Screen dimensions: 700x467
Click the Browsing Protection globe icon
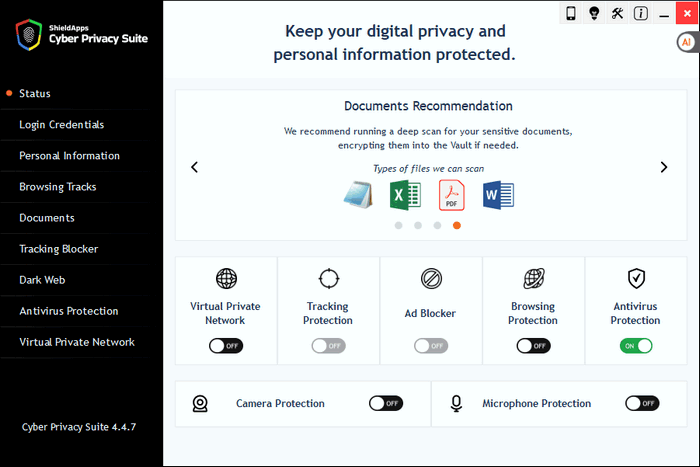coord(533,279)
